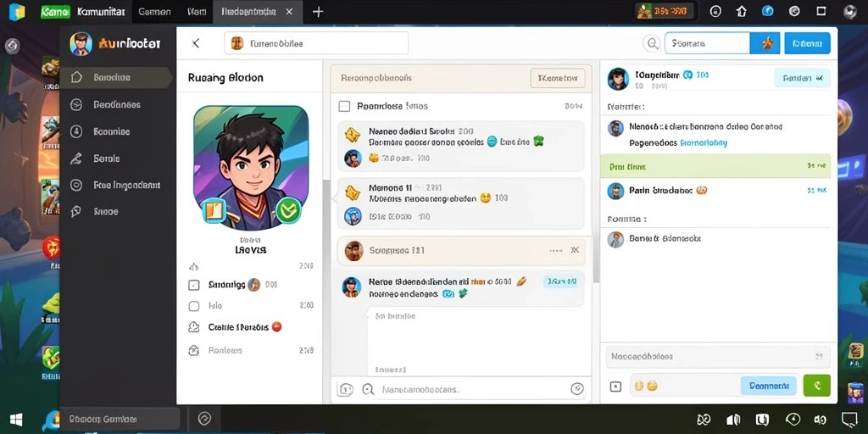Screen dimensions: 868x434
Task: Click the star icon on the Memone 11 card
Action: point(353,192)
